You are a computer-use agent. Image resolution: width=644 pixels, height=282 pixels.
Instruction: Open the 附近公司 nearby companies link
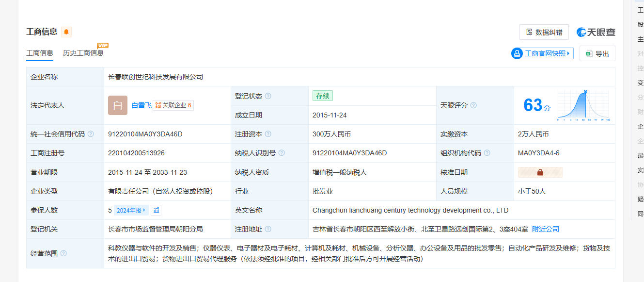click(546, 229)
